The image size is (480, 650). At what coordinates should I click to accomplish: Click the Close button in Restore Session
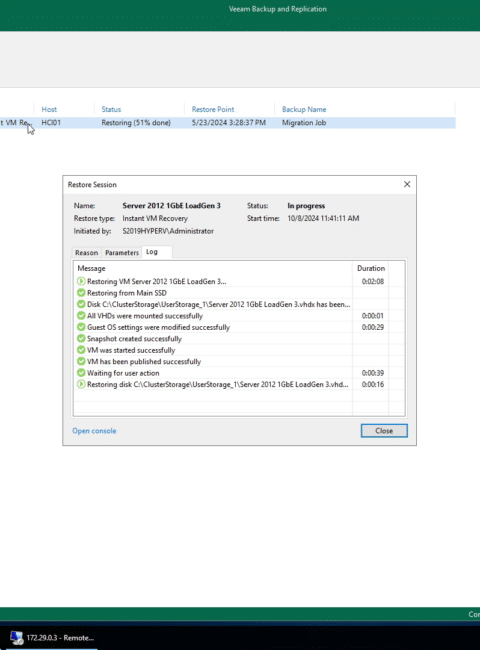384,431
